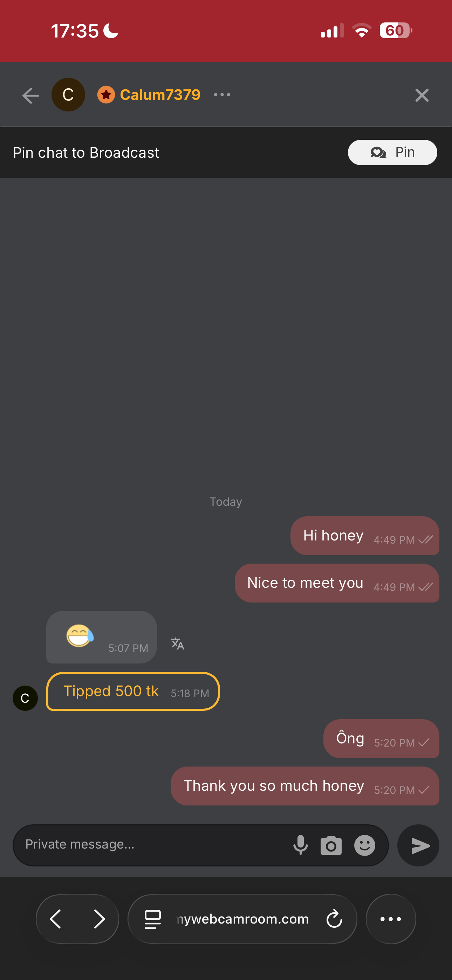Open Calum7379's round C avatar in header

[x=68, y=95]
